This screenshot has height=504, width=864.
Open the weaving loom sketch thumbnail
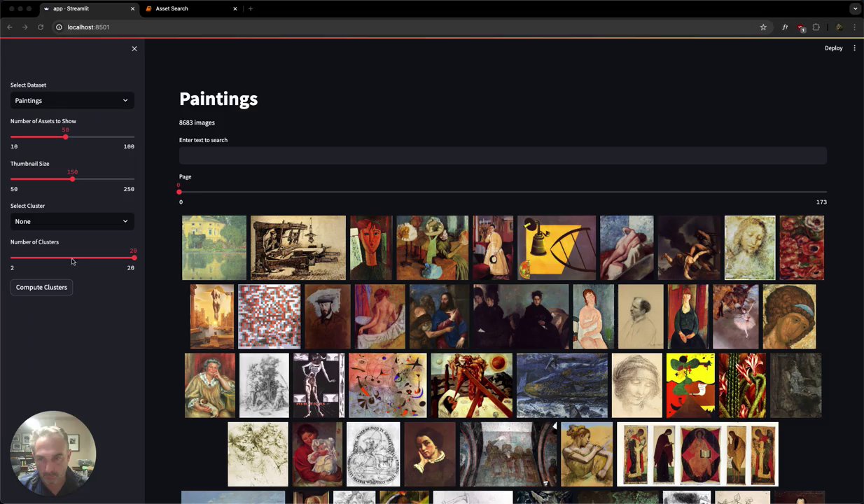coord(298,248)
